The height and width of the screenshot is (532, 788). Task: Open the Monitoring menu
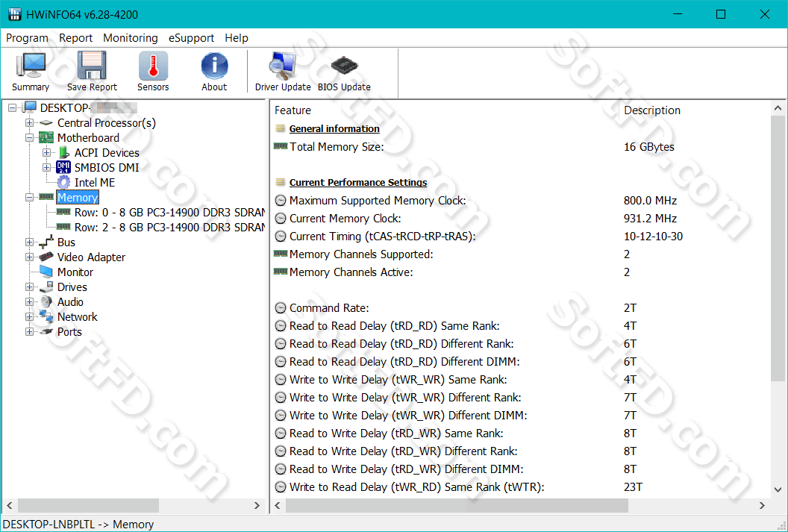point(130,38)
